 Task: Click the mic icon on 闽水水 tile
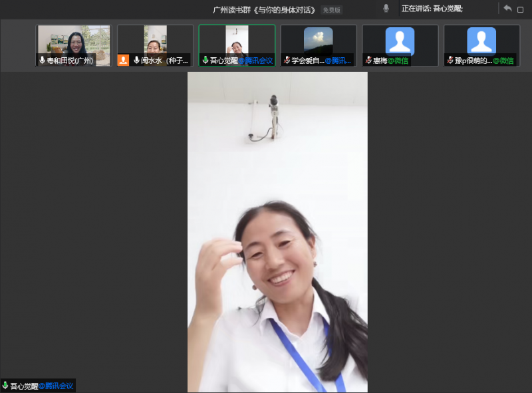coord(136,61)
